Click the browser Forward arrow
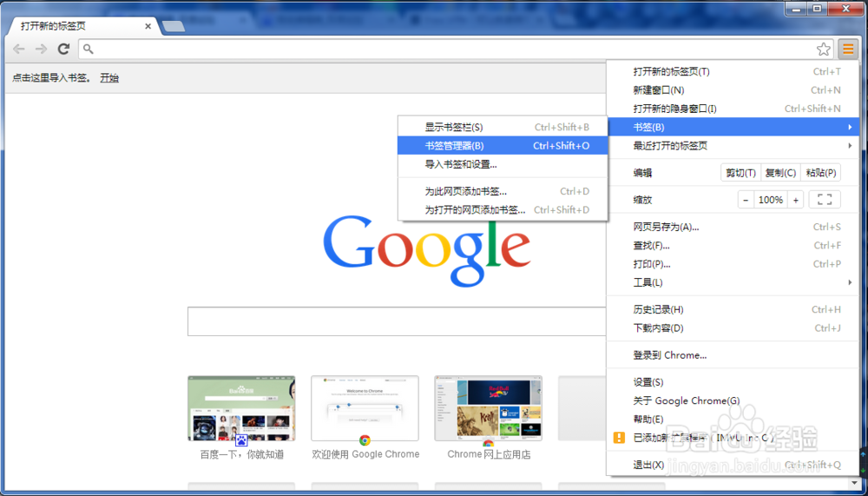Screen dimensions: 868x496 coord(41,50)
